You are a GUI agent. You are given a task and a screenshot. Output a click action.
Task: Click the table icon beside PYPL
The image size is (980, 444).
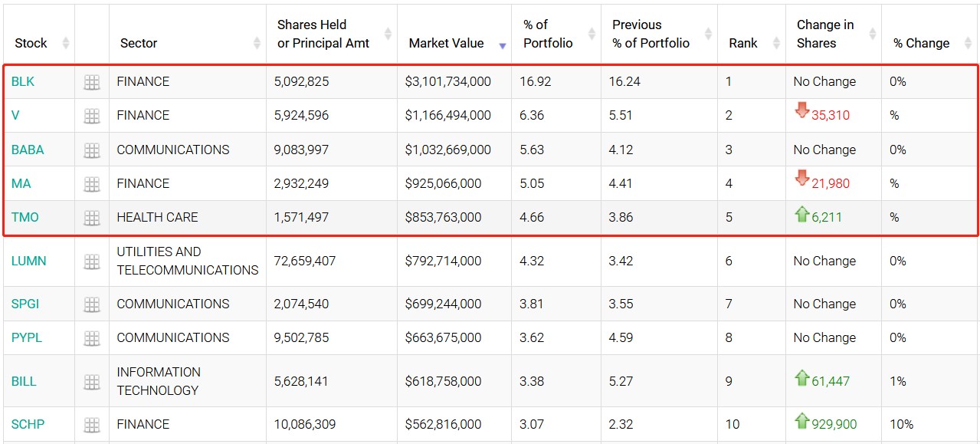point(92,338)
